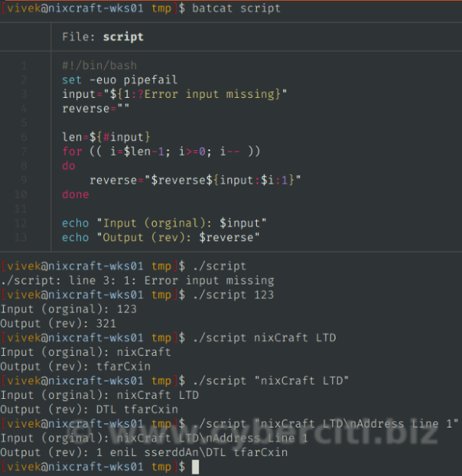This screenshot has width=462, height=476.
Task: Click the 'File: script' header
Action: pos(103,37)
